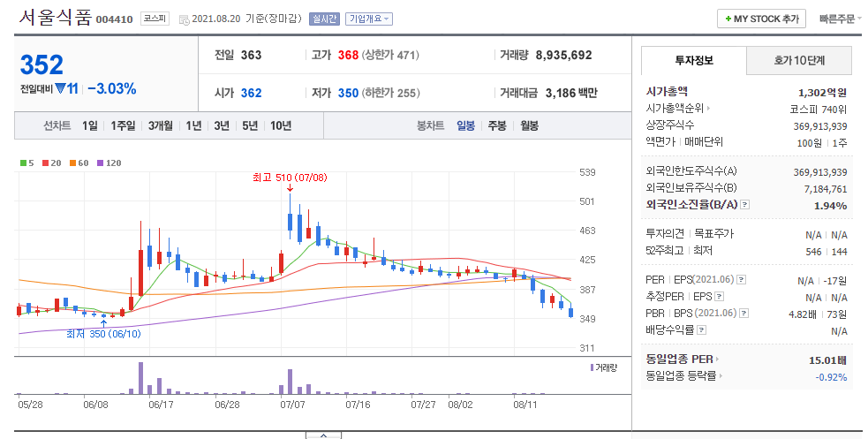Click the stock code 004410
Screen dimensions: 868x439
tap(115, 19)
